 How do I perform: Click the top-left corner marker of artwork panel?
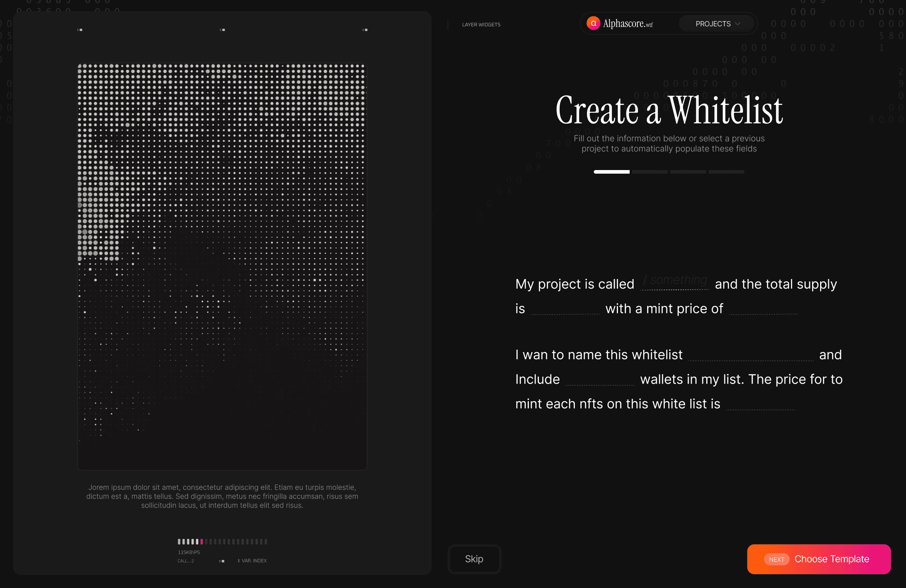80,30
